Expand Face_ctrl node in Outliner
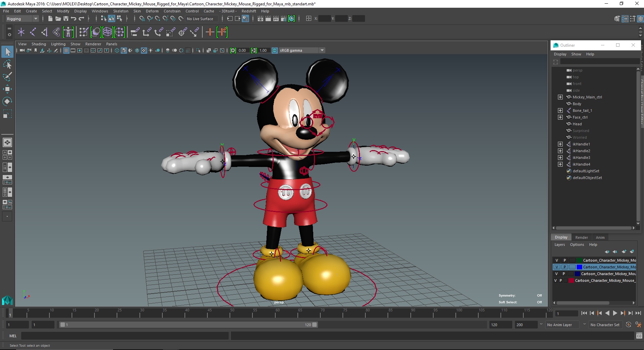This screenshot has height=350, width=644. [x=560, y=117]
